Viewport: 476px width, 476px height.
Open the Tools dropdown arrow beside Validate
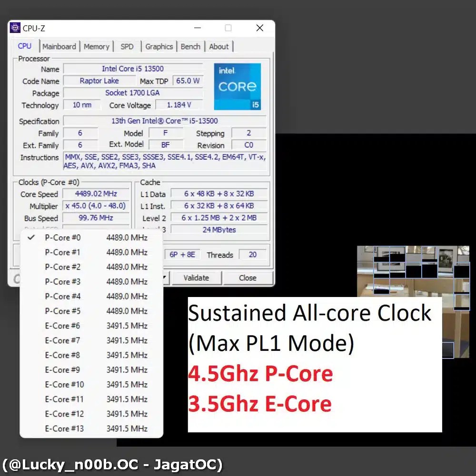coord(166,278)
